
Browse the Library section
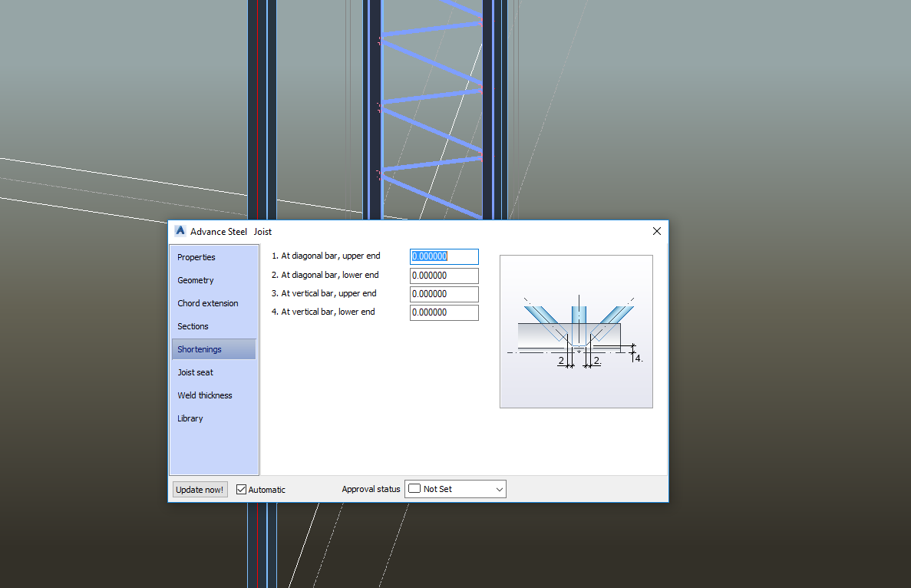pyautogui.click(x=189, y=418)
